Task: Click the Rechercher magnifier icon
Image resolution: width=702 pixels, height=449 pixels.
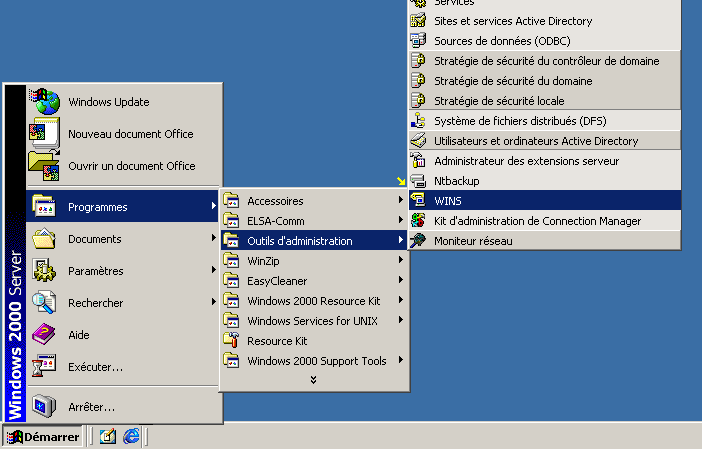Action: 44,302
